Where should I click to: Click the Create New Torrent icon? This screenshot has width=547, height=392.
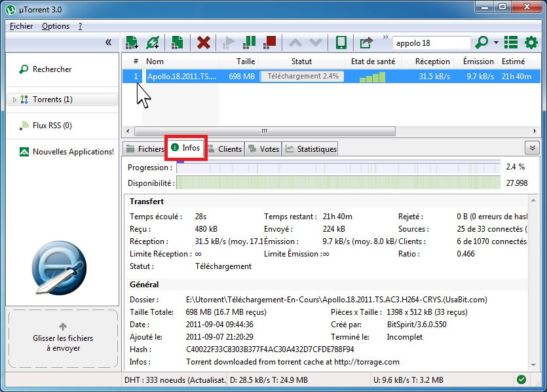178,43
